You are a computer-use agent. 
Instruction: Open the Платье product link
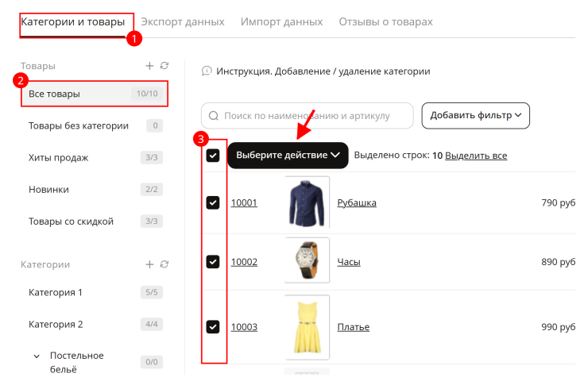(x=354, y=327)
